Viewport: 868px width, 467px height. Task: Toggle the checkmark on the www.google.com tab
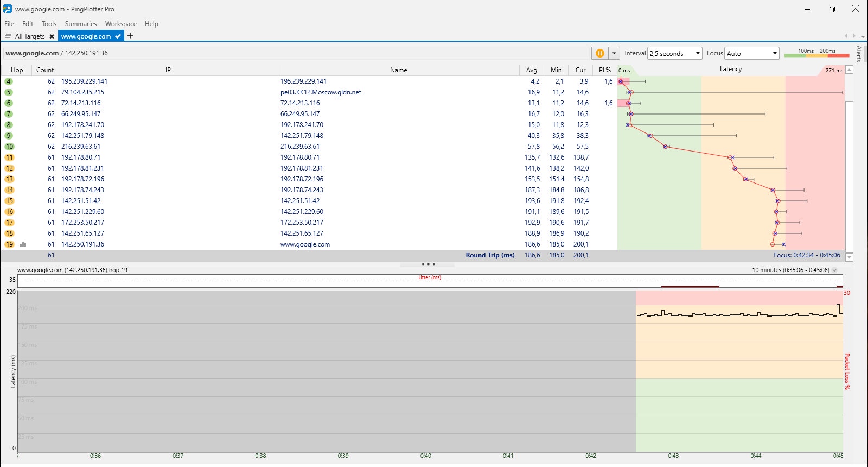click(118, 36)
